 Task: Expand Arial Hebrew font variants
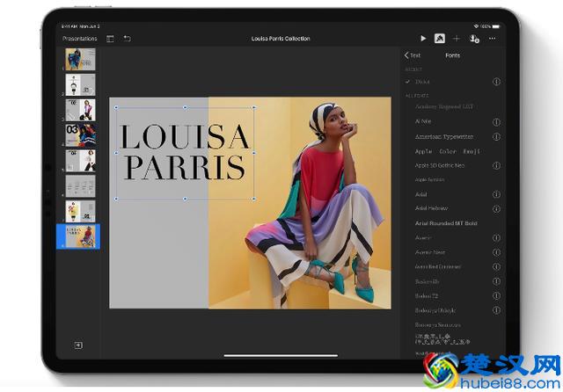[496, 209]
